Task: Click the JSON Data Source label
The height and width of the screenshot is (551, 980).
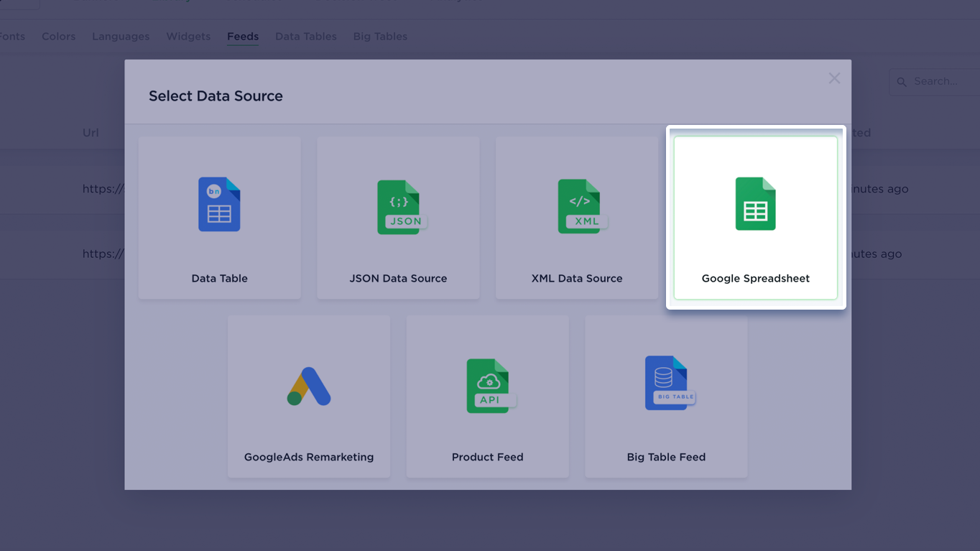Action: pos(398,279)
